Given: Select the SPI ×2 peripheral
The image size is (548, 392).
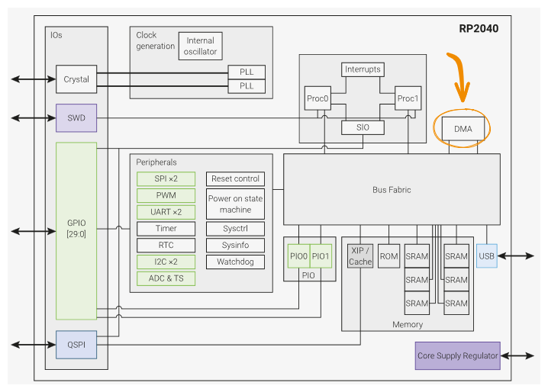Looking at the screenshot, I should pyautogui.click(x=166, y=179).
